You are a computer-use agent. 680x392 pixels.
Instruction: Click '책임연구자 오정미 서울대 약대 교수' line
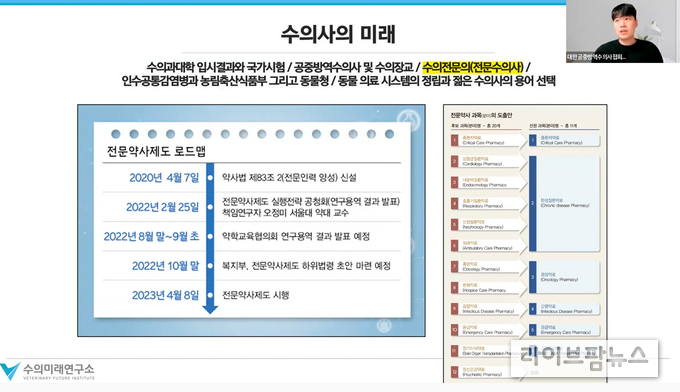click(285, 213)
